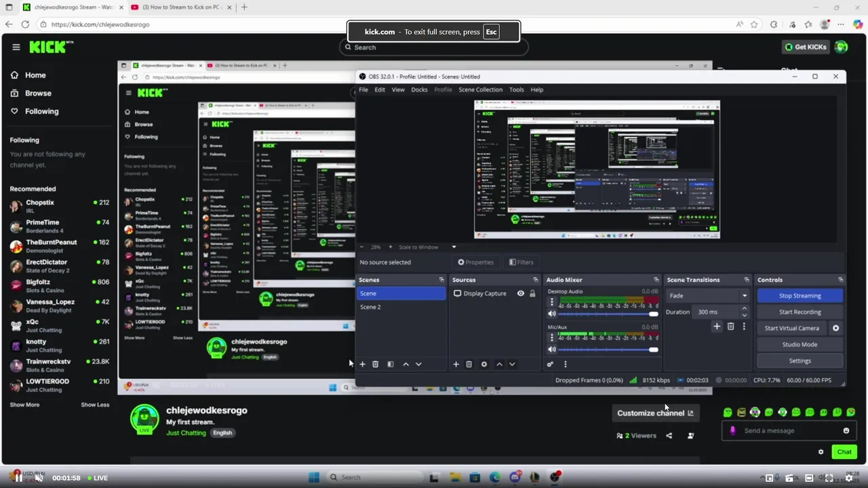Move source down in Sources panel
Screen dimensions: 868x488
coord(512,365)
